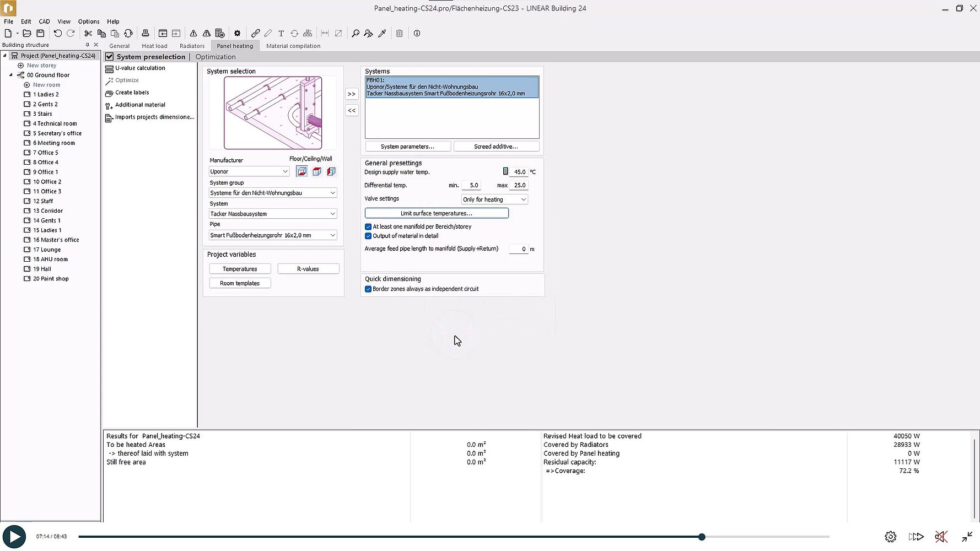Image resolution: width=980 pixels, height=551 pixels.
Task: Click the info circle icon in the toolbar
Action: (x=417, y=34)
